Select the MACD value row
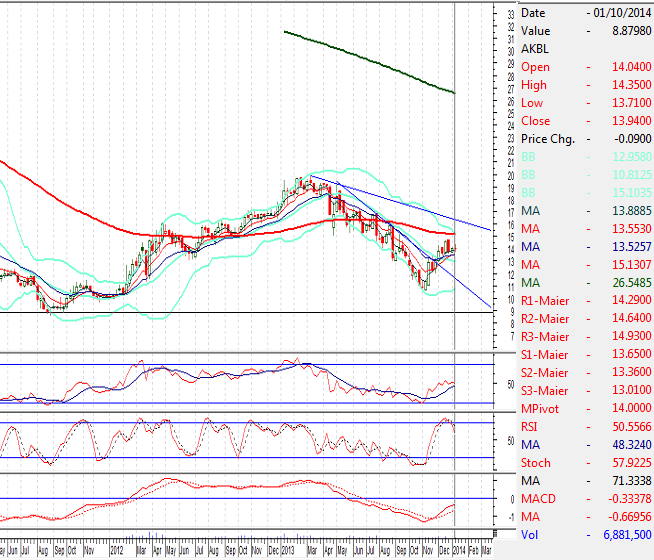This screenshot has height=560, width=654. (585, 498)
